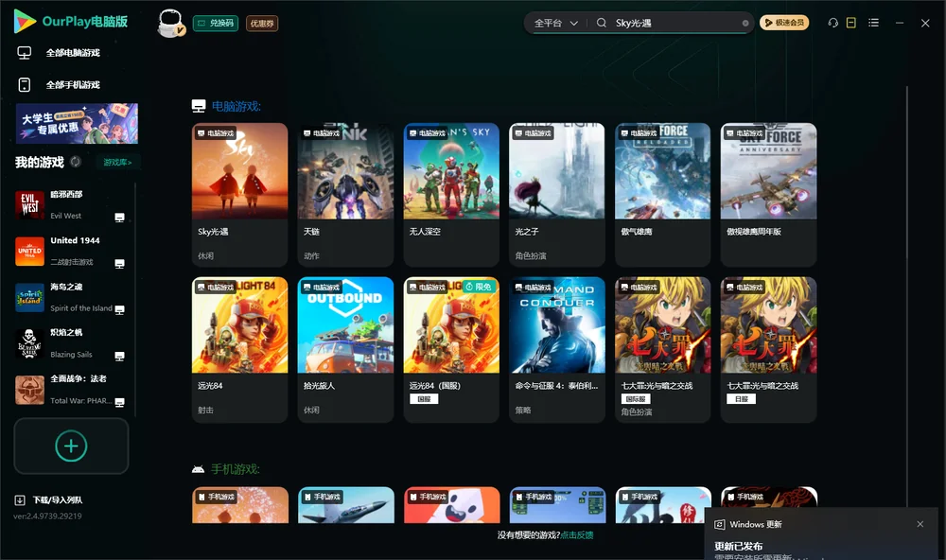Select United 1944 in my games

(x=69, y=251)
